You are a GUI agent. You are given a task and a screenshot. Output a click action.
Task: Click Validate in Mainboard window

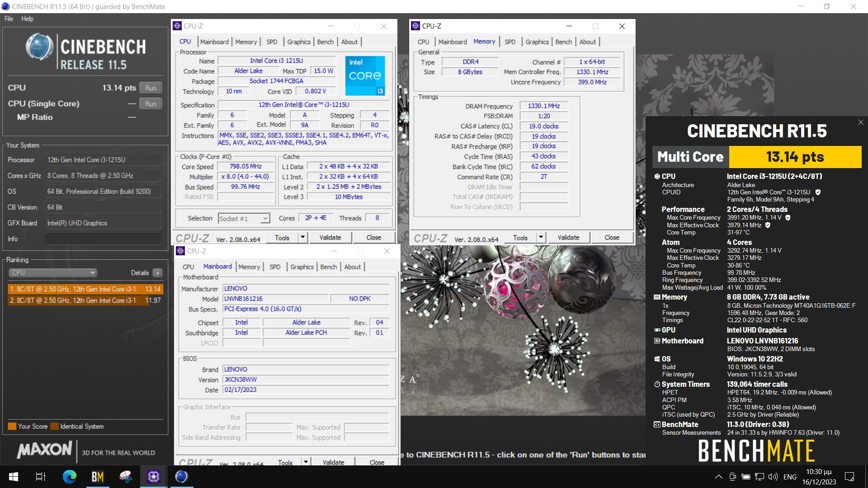(x=333, y=462)
